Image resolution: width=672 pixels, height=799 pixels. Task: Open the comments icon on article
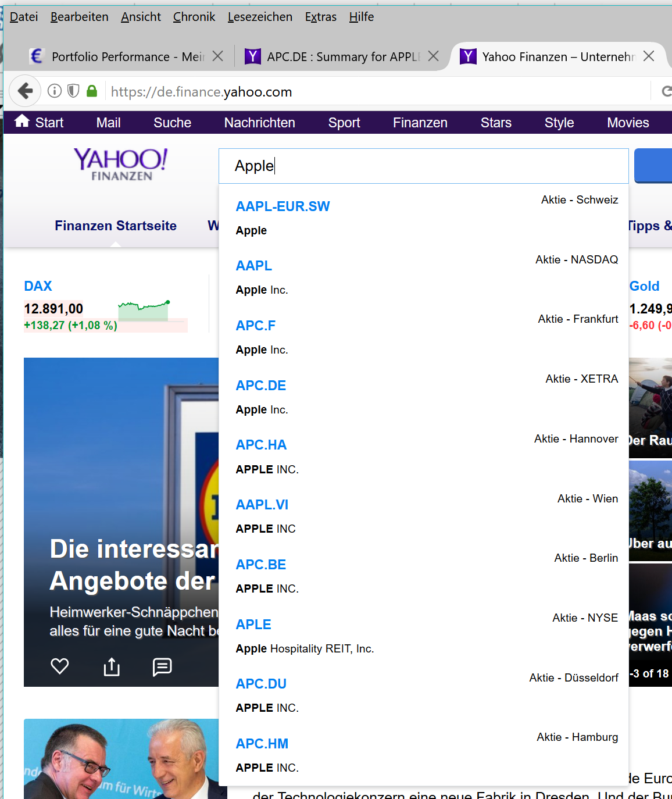pos(162,666)
